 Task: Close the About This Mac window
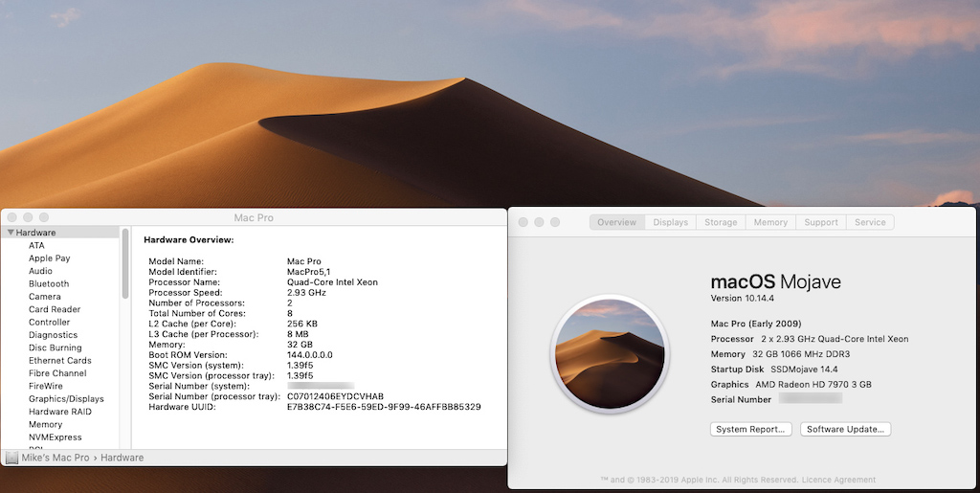click(523, 222)
